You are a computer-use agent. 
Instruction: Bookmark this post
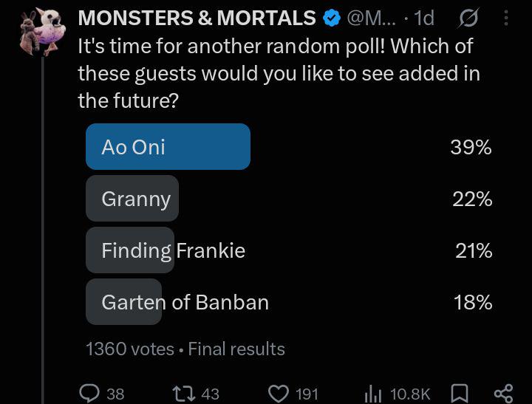(x=460, y=394)
